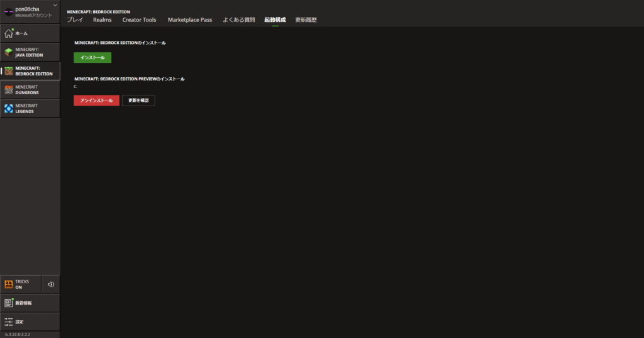The image size is (644, 338).
Task: Toggle the TRICKS ON switch
Action: coord(20,285)
